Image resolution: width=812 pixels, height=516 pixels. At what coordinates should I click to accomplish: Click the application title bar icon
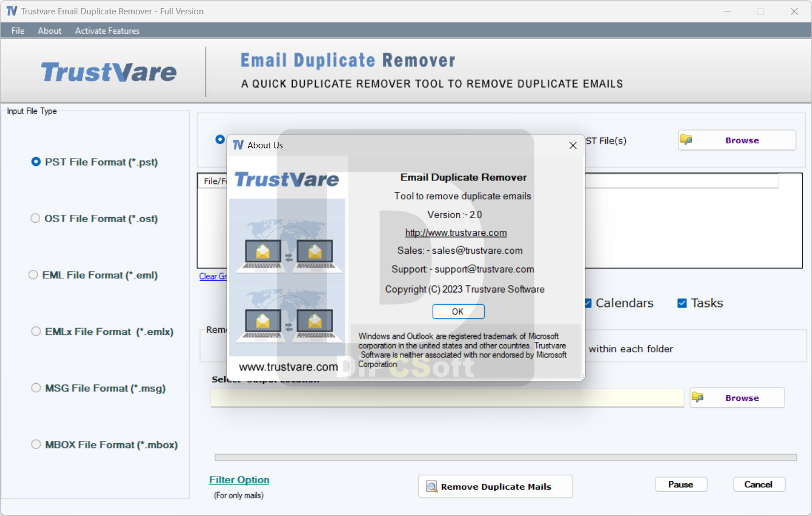click(11, 11)
